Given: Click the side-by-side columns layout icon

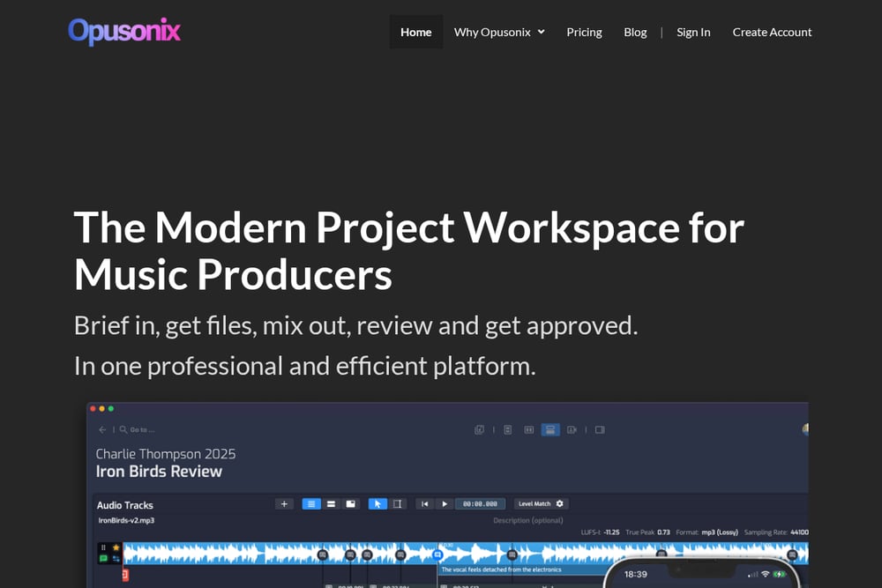Looking at the screenshot, I should point(528,429).
